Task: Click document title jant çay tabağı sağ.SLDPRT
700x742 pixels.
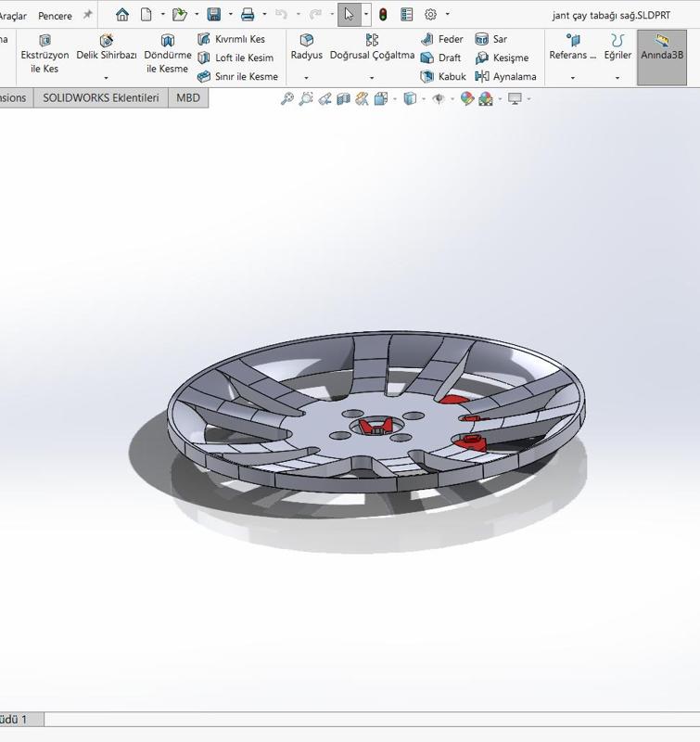Action: point(611,15)
